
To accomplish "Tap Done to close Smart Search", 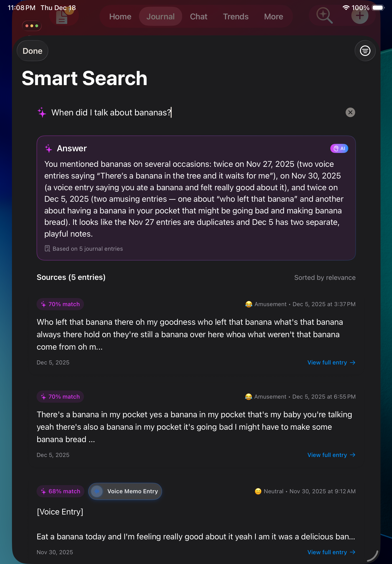I will [32, 51].
